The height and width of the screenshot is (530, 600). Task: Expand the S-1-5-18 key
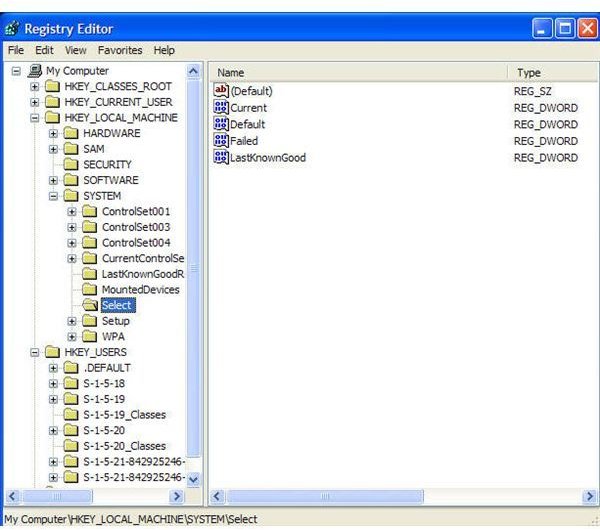pyautogui.click(x=53, y=384)
